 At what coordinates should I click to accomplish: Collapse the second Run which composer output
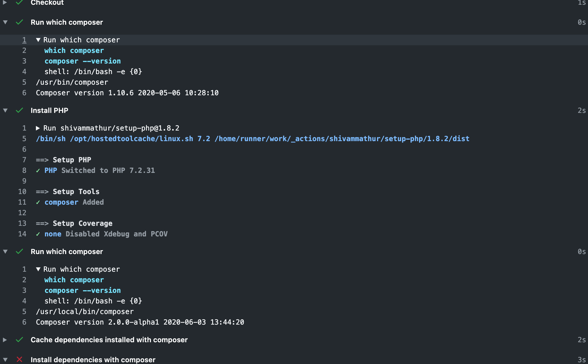click(38, 269)
